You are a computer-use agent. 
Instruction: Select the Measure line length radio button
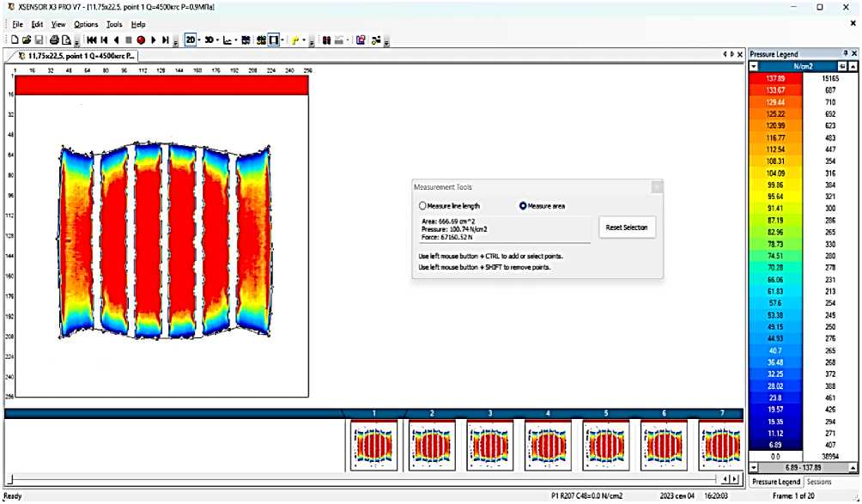pyautogui.click(x=422, y=206)
